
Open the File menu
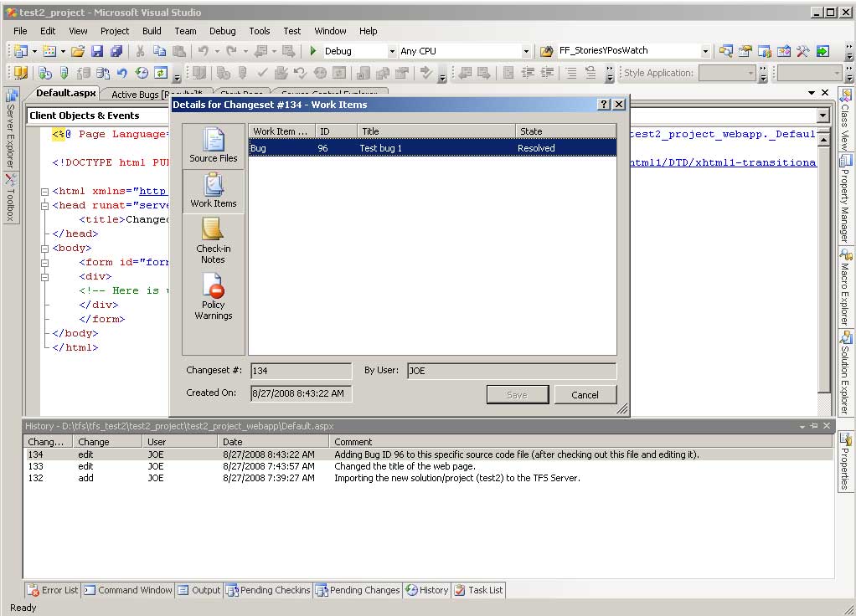click(20, 31)
